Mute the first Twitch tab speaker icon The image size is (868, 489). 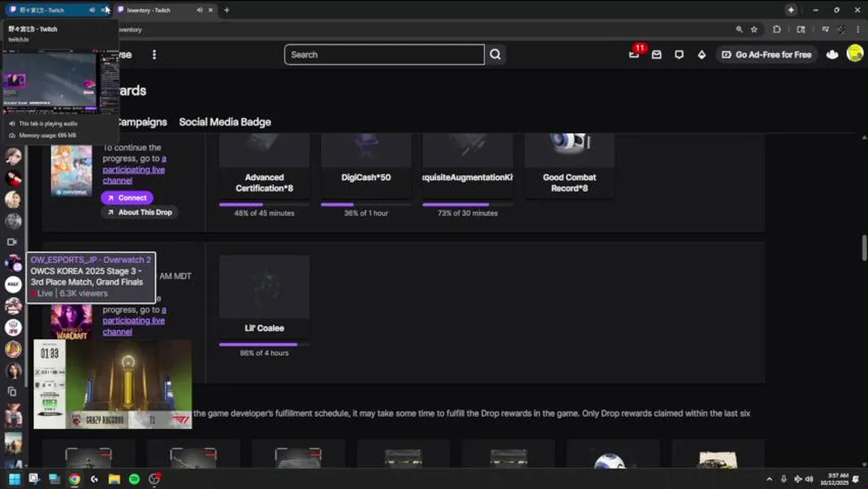tap(92, 10)
